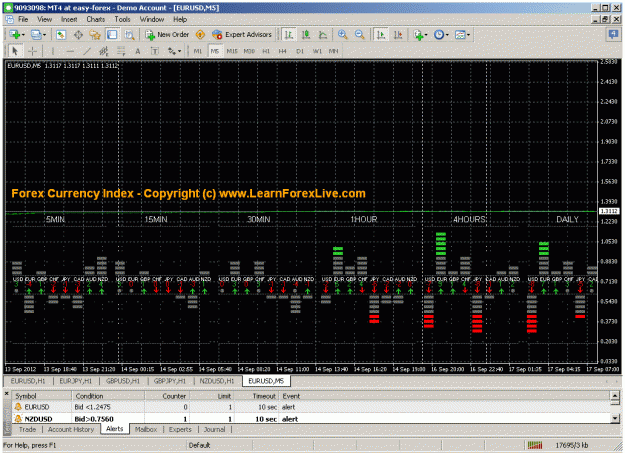Click the Expert Advisors button
Screen dimensions: 625x453
[x=242, y=35]
